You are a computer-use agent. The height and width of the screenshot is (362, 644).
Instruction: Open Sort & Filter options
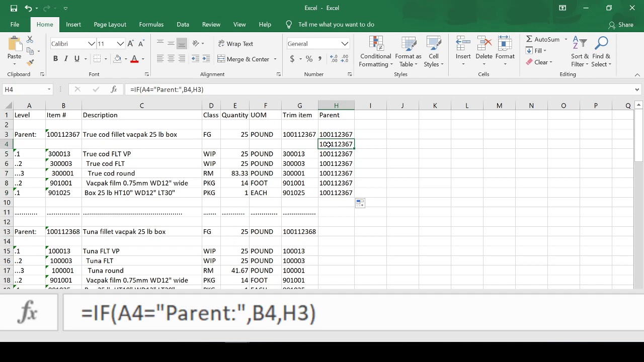580,51
